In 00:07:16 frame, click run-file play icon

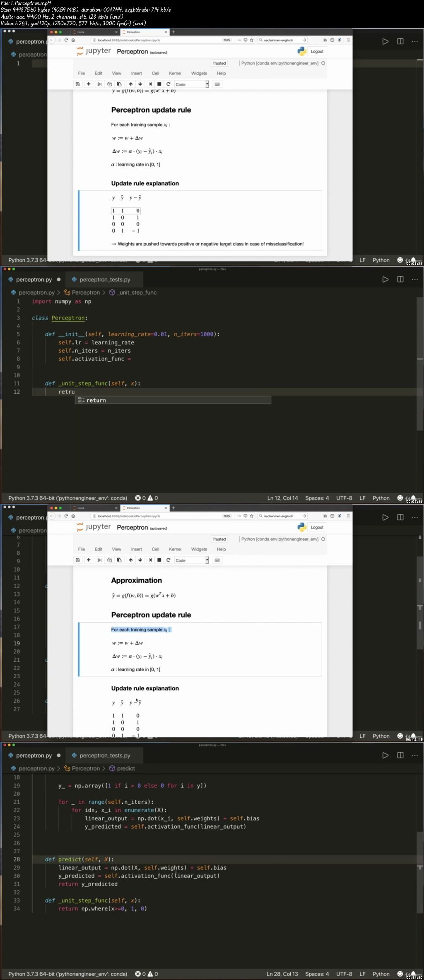click(385, 279)
